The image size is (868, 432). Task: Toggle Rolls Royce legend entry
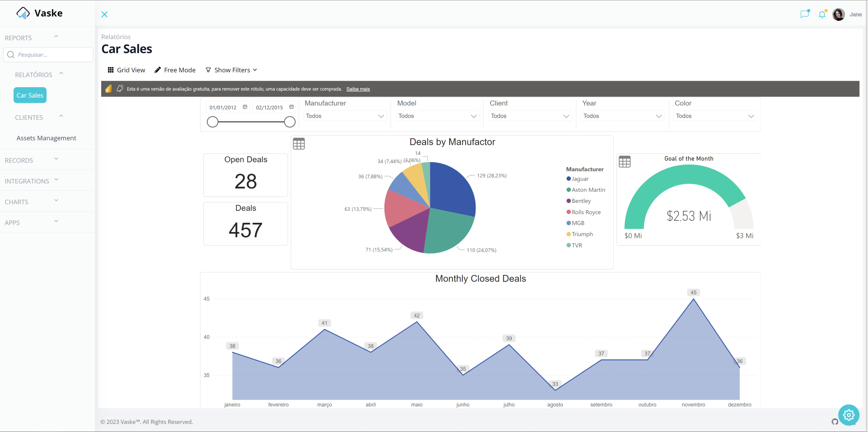click(x=586, y=212)
